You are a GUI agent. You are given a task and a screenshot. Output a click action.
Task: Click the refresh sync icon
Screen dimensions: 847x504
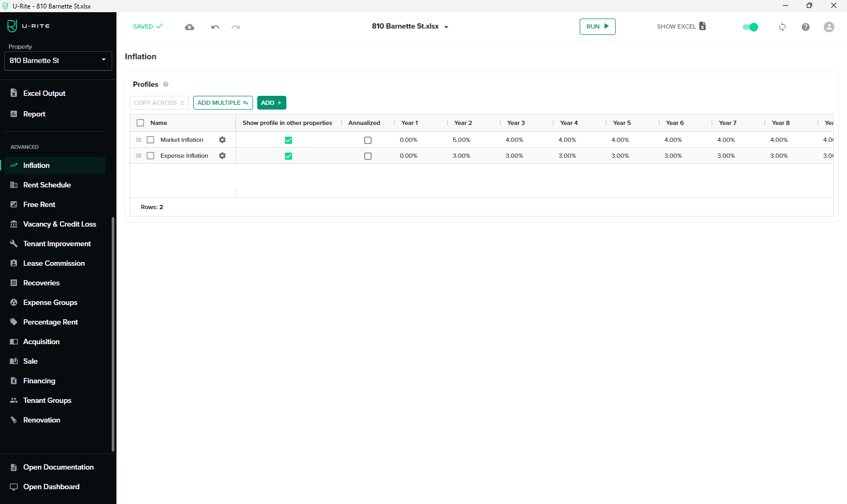pos(782,27)
